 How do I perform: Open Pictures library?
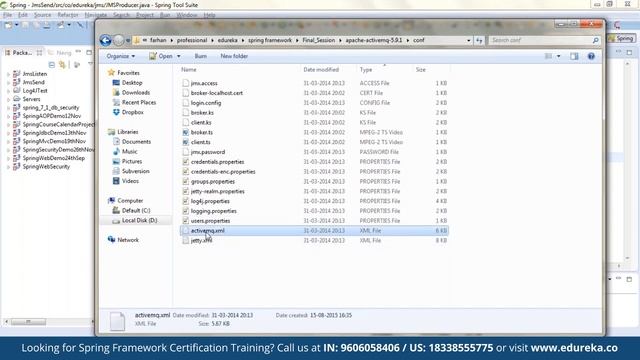pos(132,161)
